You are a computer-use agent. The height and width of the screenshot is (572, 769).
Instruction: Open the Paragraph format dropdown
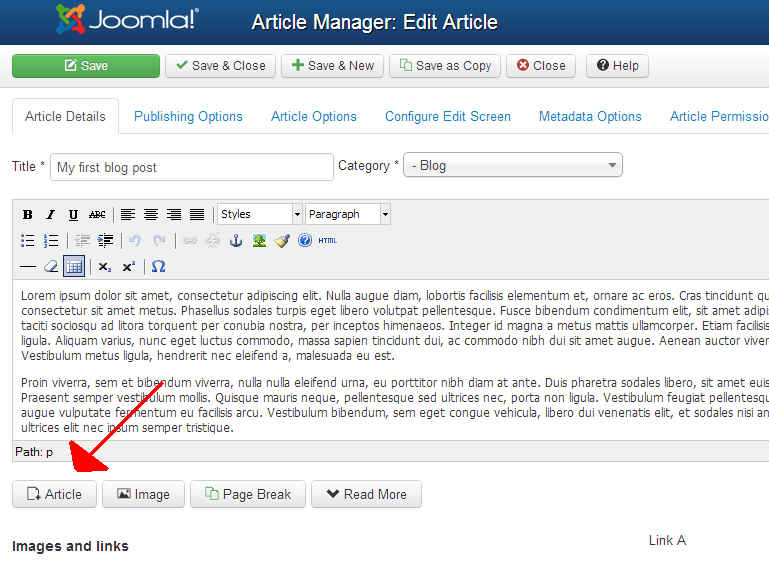coord(348,214)
